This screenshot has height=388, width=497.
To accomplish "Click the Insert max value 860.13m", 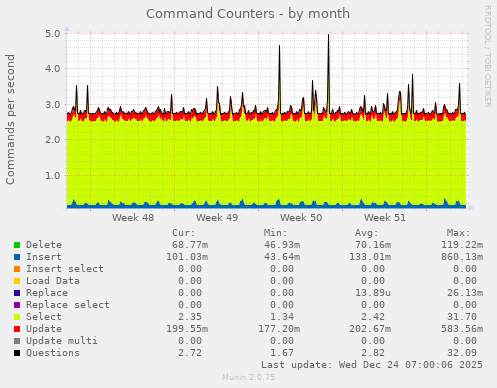I will click(x=462, y=257).
